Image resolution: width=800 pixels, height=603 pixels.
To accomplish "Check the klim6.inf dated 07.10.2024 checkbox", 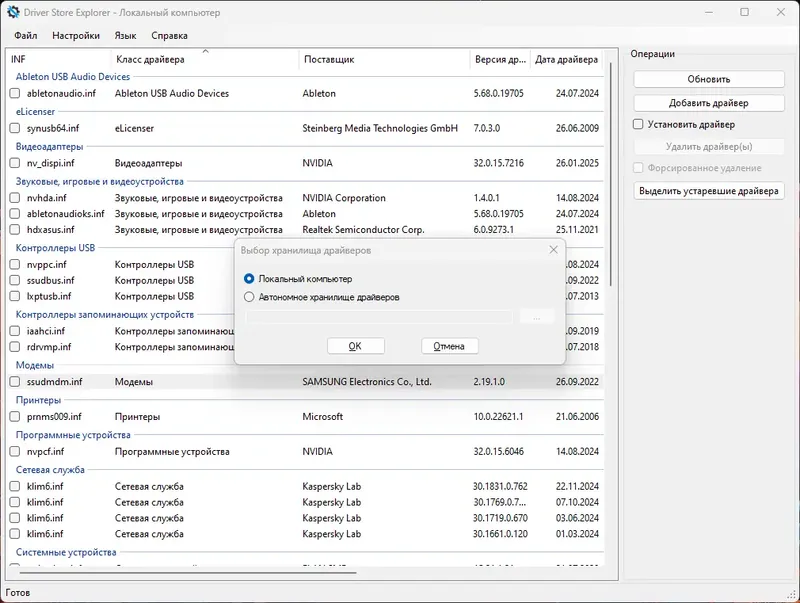I will point(15,502).
